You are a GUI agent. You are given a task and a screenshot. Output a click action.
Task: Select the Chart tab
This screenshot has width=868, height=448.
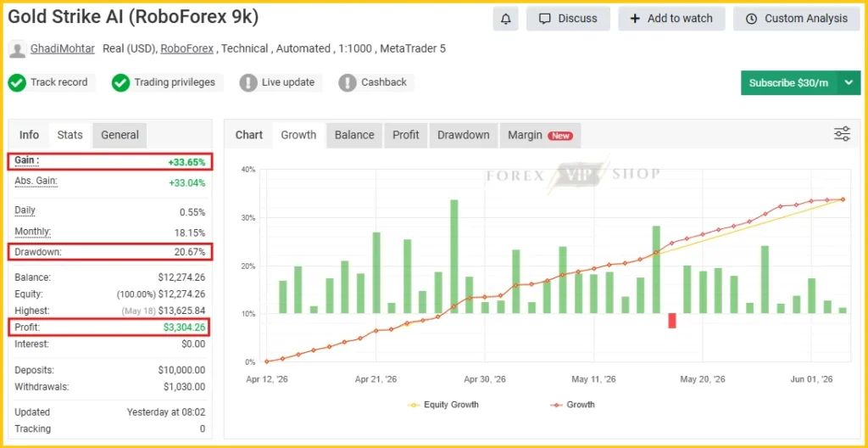coord(249,135)
